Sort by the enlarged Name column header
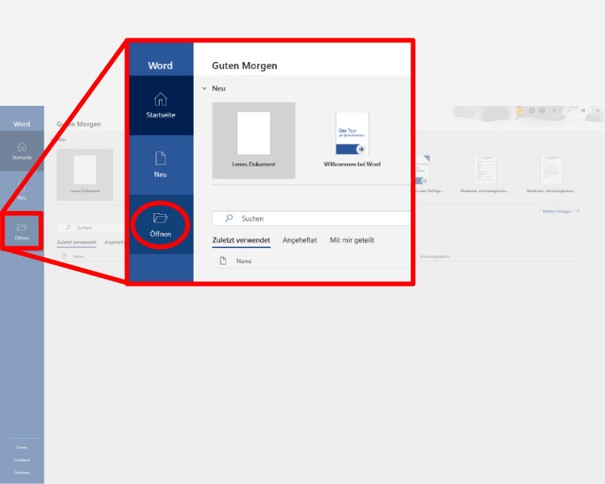 tap(244, 261)
